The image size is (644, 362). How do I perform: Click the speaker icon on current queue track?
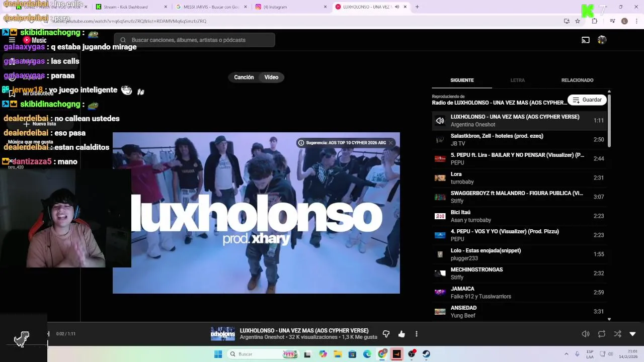pos(440,121)
